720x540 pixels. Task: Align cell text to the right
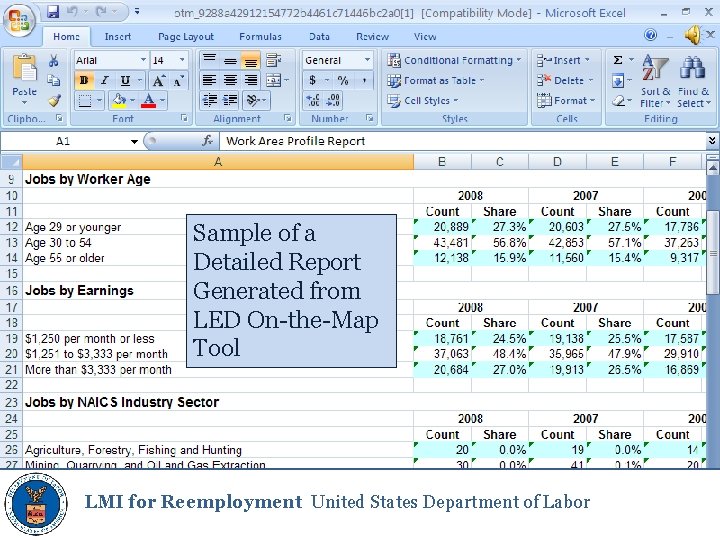(251, 81)
